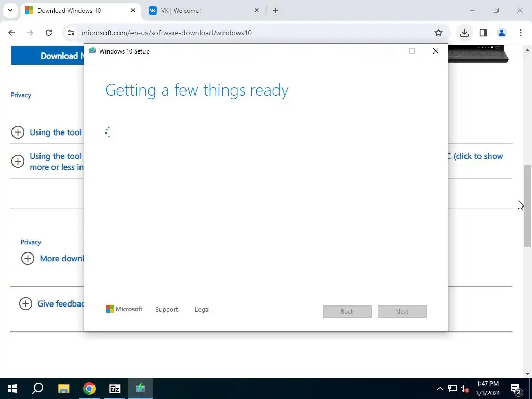Minimize the Windows 10 Setup window

[x=389, y=51]
